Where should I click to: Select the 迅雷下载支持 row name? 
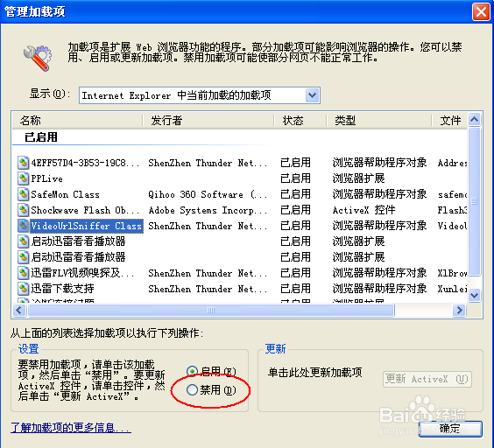click(62, 289)
